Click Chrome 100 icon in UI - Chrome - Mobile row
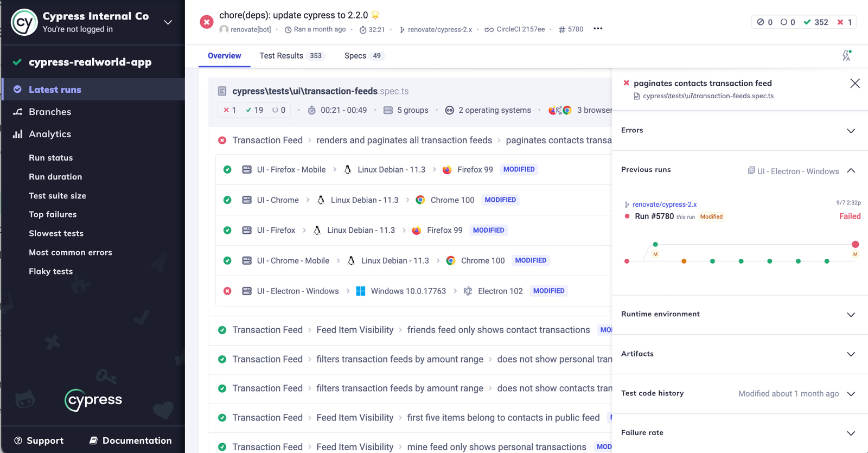868x453 pixels. pos(450,261)
